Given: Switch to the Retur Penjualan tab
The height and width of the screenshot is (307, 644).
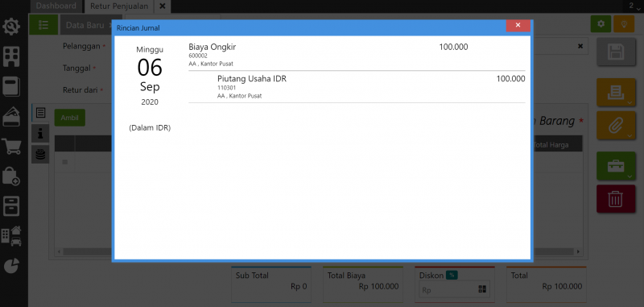Looking at the screenshot, I should (x=119, y=6).
